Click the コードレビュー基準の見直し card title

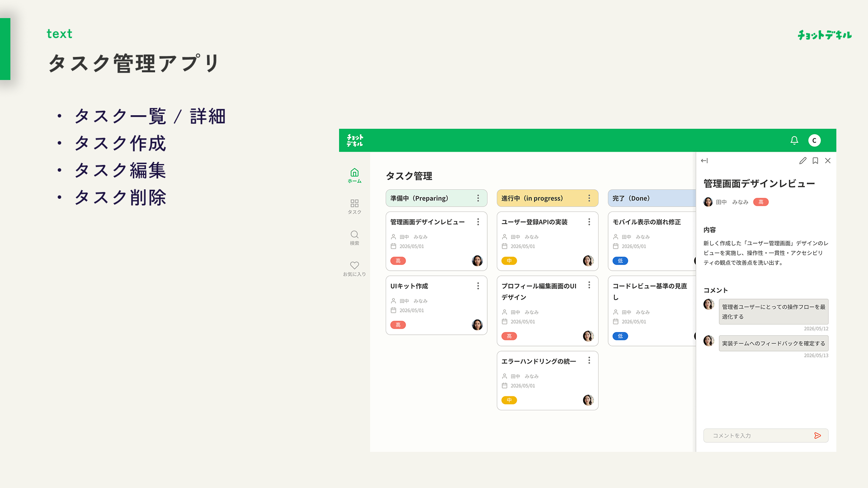[x=650, y=291]
